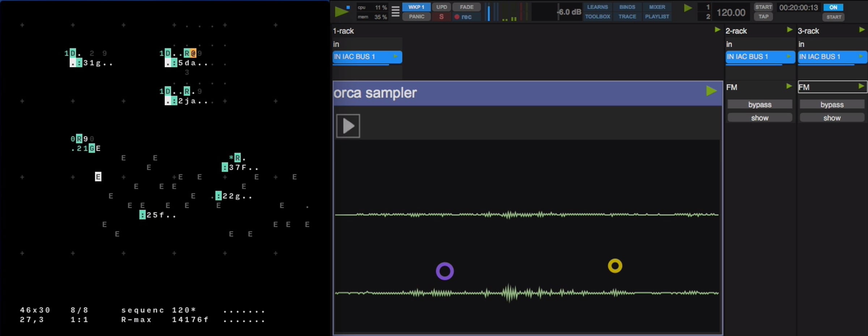This screenshot has height=336, width=868.
Task: Click the cpu 11 % readout
Action: point(372,7)
